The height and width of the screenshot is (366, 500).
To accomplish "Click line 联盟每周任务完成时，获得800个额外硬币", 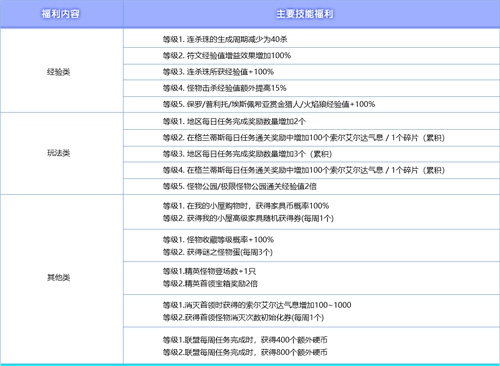I will pyautogui.click(x=245, y=352).
